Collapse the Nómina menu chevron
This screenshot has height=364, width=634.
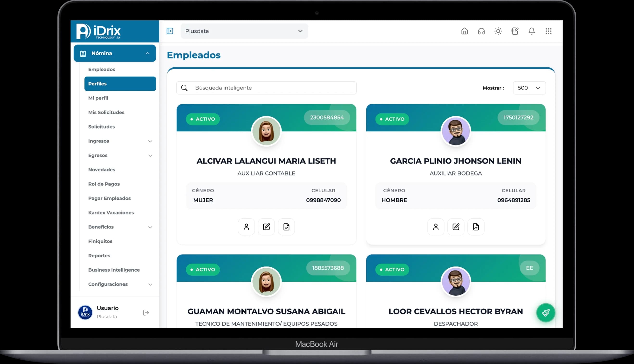tap(148, 54)
